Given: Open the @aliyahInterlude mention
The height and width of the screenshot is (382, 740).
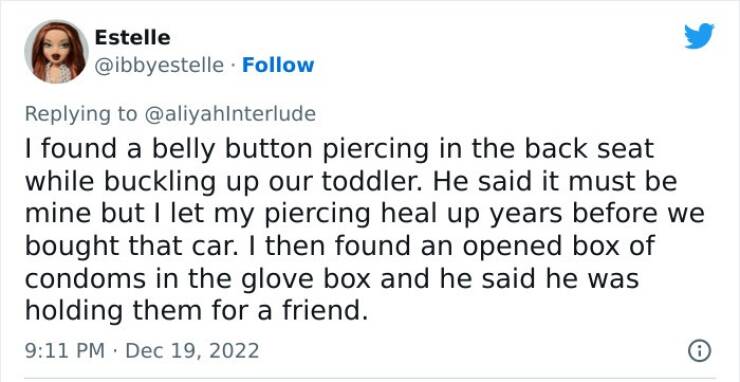Looking at the screenshot, I should pyautogui.click(x=229, y=114).
